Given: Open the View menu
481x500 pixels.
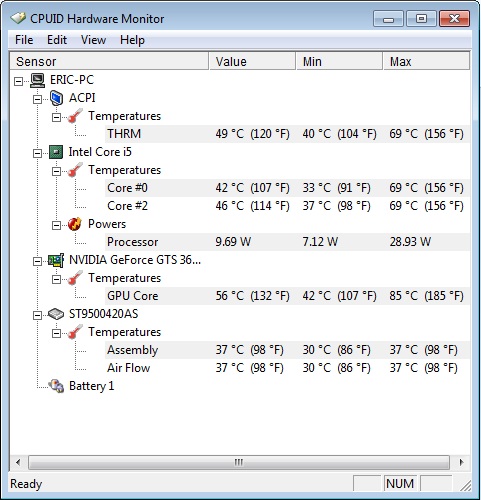Looking at the screenshot, I should click(x=93, y=40).
